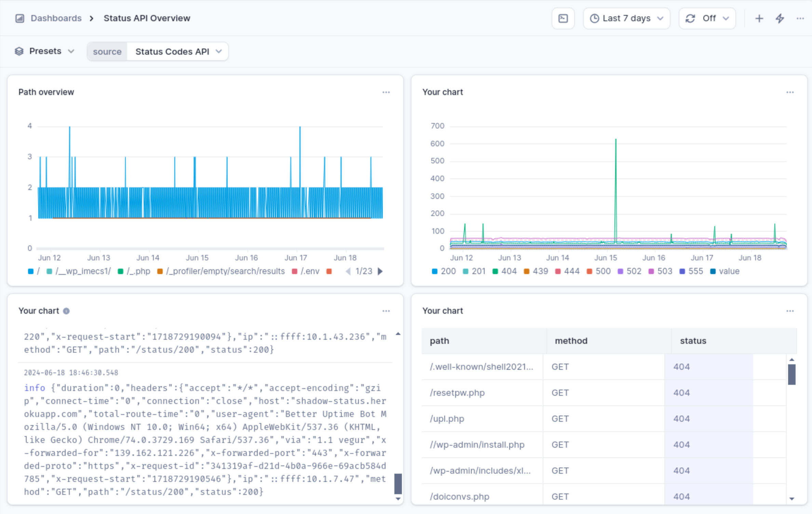Click the log viewer scroll-up arrow

[x=398, y=334]
